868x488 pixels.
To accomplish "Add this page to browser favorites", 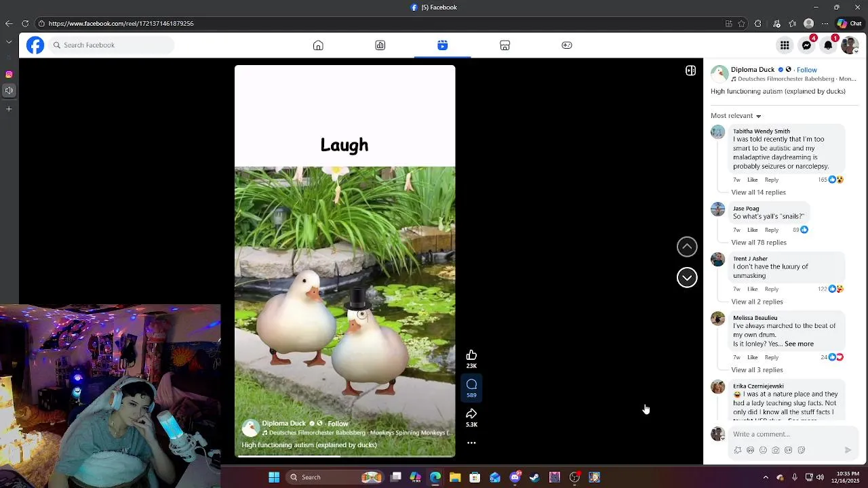I will (742, 24).
